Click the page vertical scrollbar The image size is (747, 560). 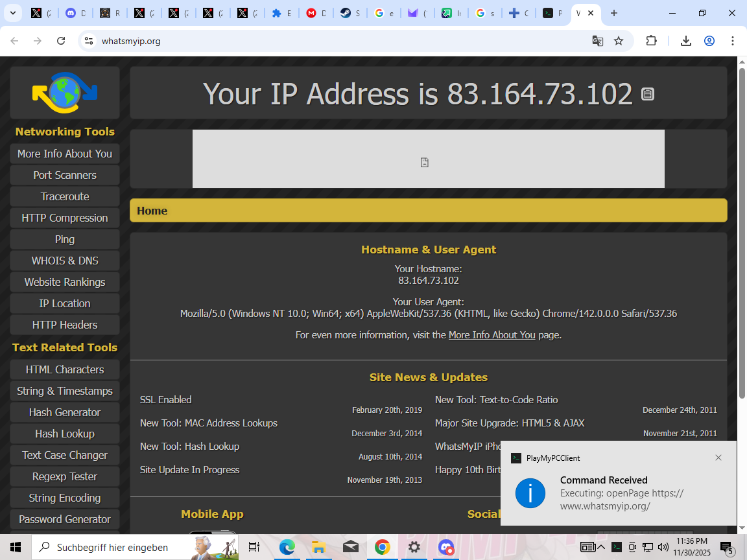[x=742, y=233]
